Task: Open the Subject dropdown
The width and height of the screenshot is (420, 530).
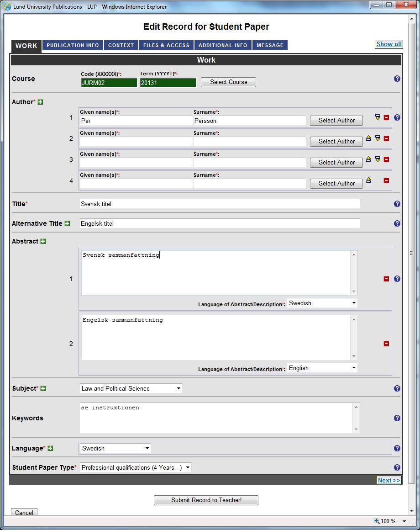Action: point(131,388)
